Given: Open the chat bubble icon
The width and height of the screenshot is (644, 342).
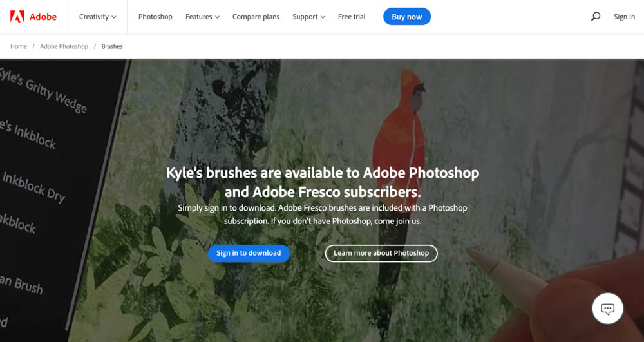Looking at the screenshot, I should tap(607, 309).
